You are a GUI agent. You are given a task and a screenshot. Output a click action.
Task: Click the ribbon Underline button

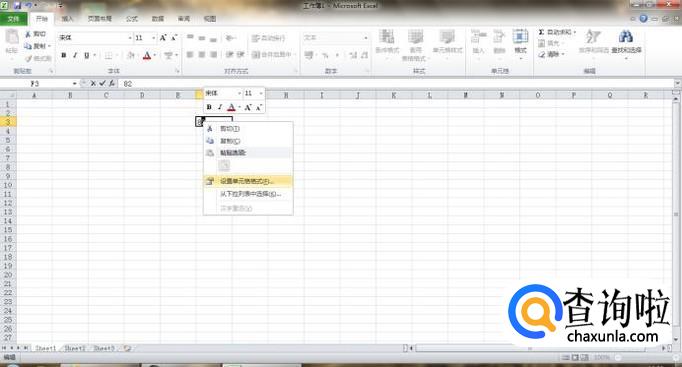coord(87,55)
